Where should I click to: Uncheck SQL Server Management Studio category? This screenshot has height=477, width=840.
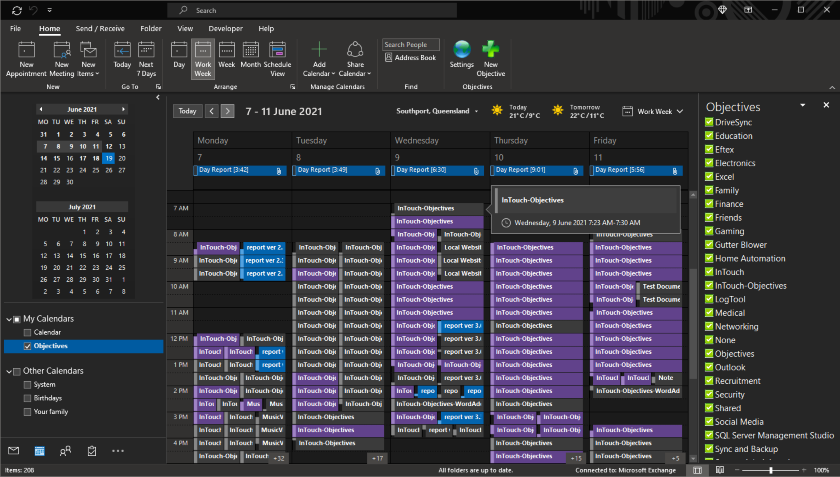(709, 435)
